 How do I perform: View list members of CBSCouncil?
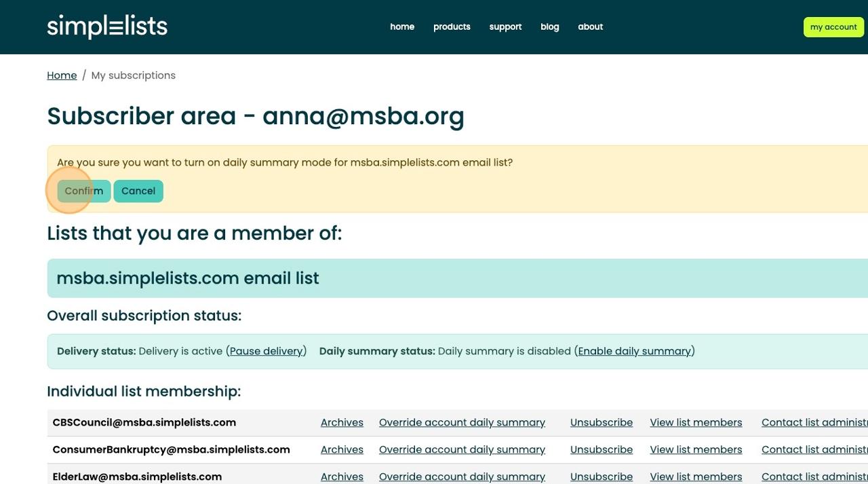tap(696, 422)
